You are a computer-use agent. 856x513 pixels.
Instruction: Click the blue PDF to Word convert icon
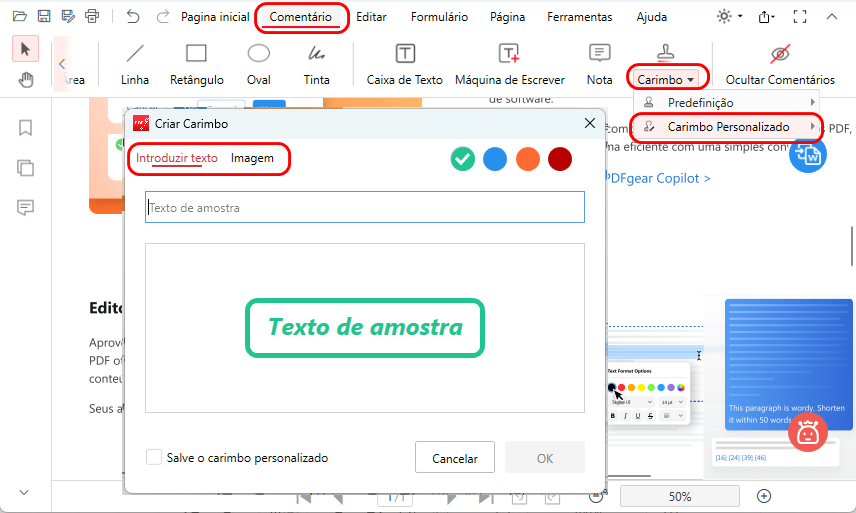coord(808,154)
